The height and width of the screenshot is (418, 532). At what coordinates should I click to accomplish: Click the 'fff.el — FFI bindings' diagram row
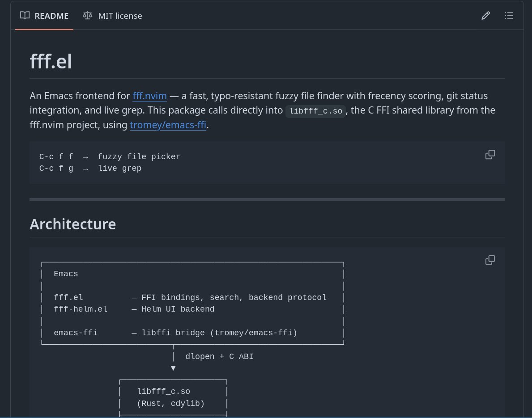[190, 298]
